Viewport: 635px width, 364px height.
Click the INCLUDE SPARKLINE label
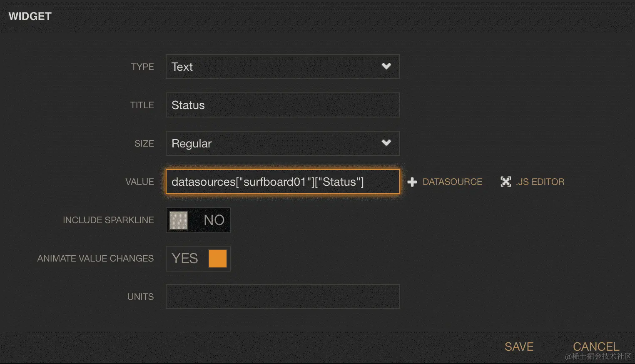point(108,220)
